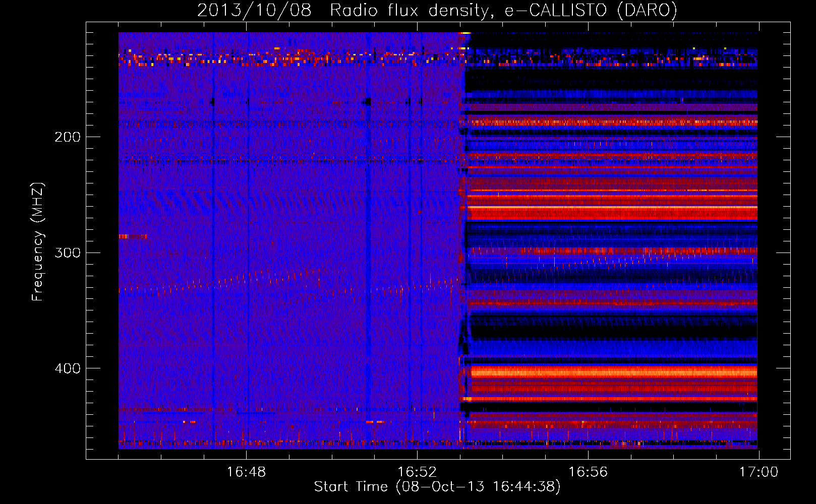Click the 400 frequency tick label
Screen dimensions: 816x504
68,368
